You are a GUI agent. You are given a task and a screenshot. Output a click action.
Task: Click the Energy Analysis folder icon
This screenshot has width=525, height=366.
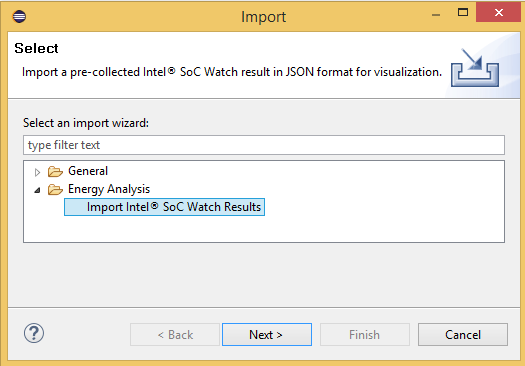(55, 190)
